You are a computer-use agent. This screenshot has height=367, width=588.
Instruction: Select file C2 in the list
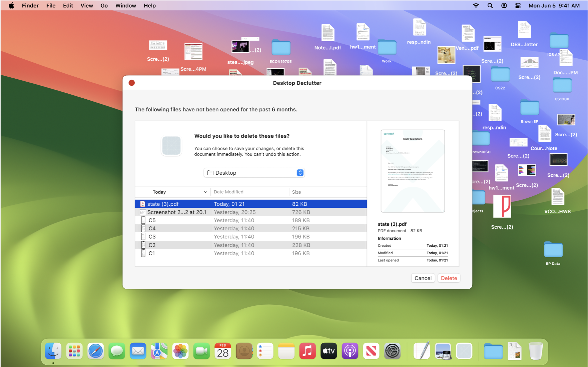coord(251,245)
